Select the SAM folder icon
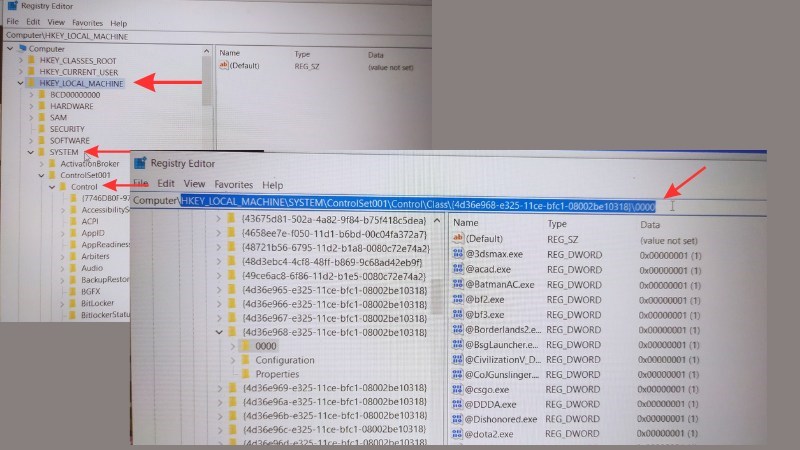This screenshot has height=450, width=800. (x=42, y=117)
